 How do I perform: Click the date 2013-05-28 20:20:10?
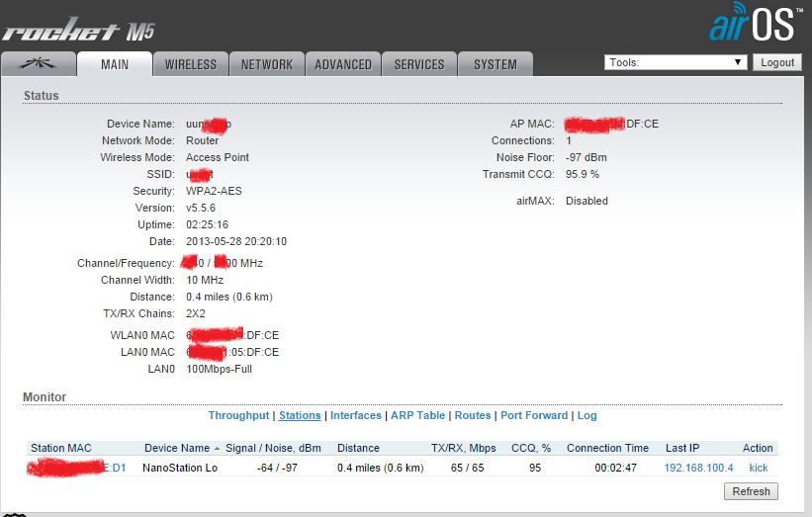[x=236, y=241]
